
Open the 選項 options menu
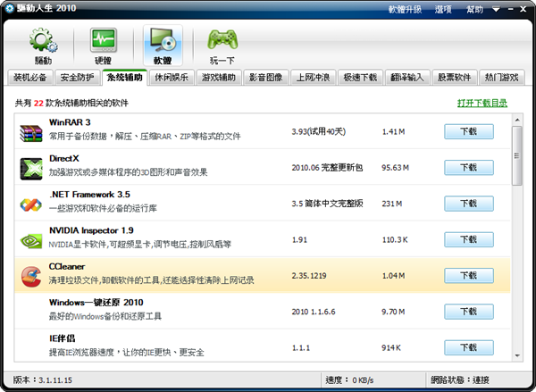pos(443,9)
